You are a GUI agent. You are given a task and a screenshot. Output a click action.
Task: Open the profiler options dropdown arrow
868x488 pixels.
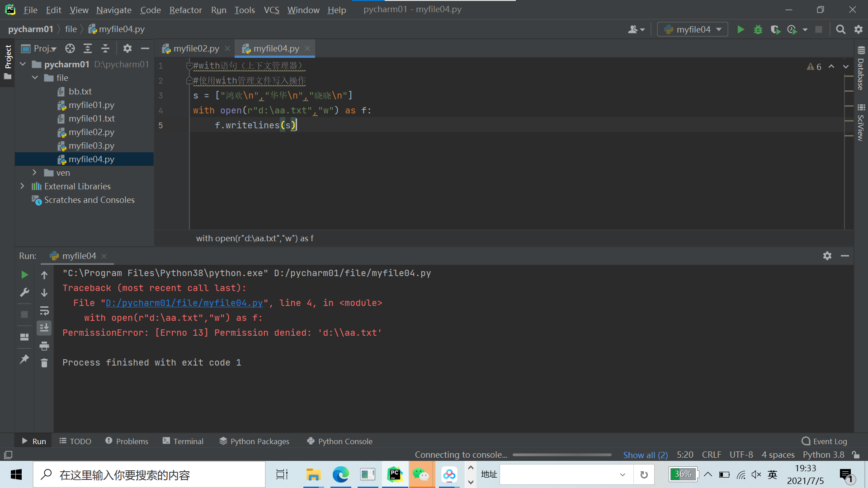click(805, 29)
